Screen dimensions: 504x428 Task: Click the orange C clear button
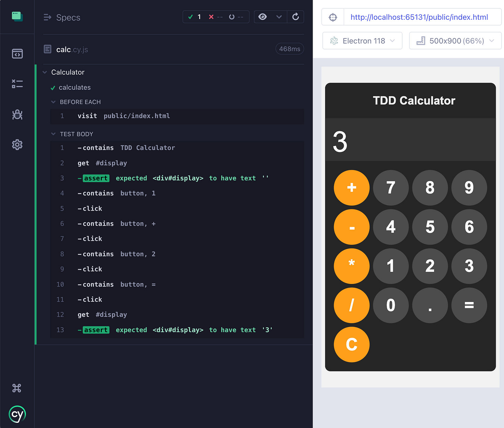click(352, 344)
